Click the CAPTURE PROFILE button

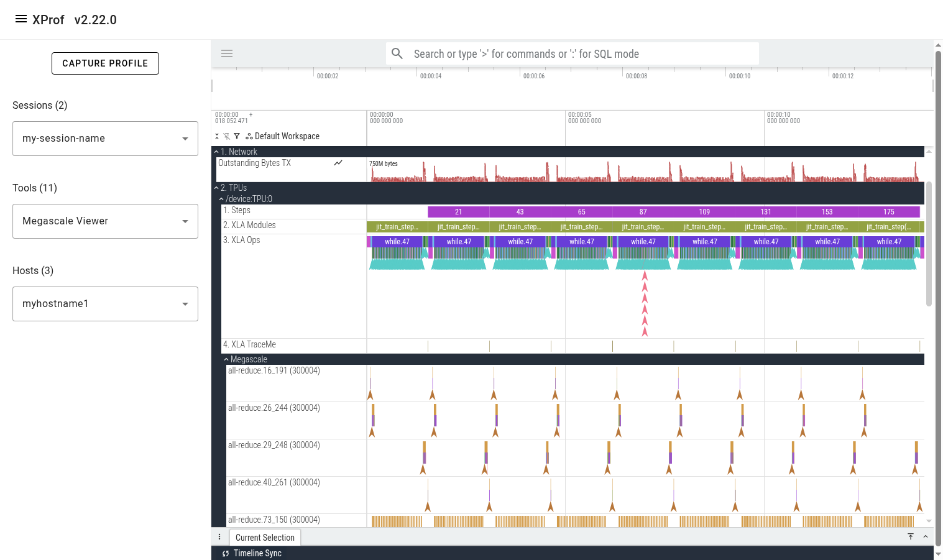point(105,63)
